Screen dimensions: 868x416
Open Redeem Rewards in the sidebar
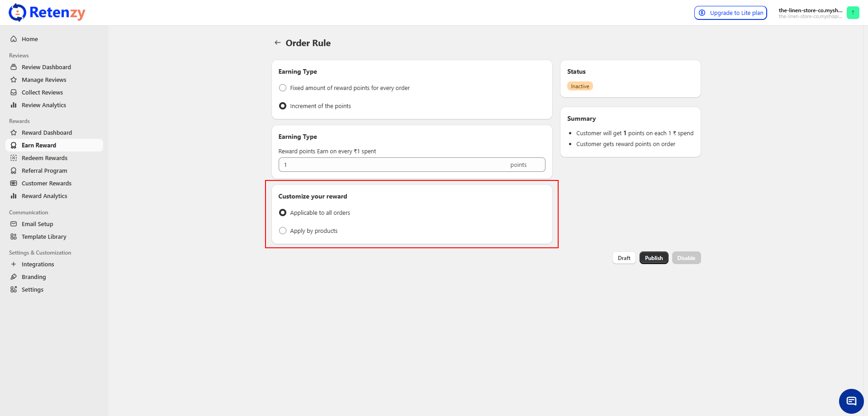pyautogui.click(x=44, y=158)
